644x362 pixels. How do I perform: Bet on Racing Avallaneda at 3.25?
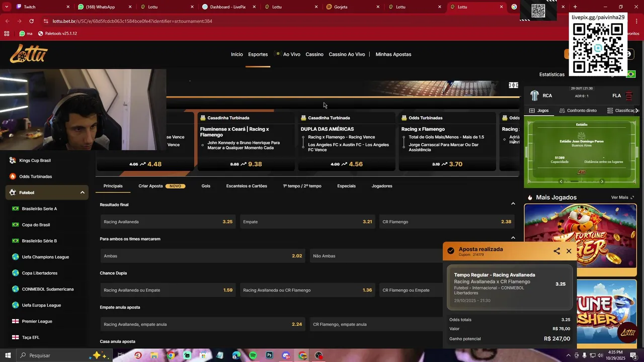coord(168,222)
